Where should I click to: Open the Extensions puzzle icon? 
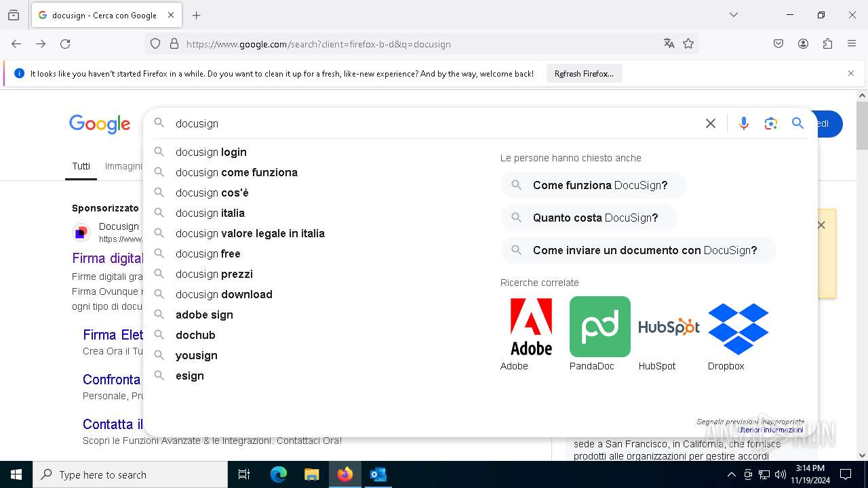click(827, 44)
